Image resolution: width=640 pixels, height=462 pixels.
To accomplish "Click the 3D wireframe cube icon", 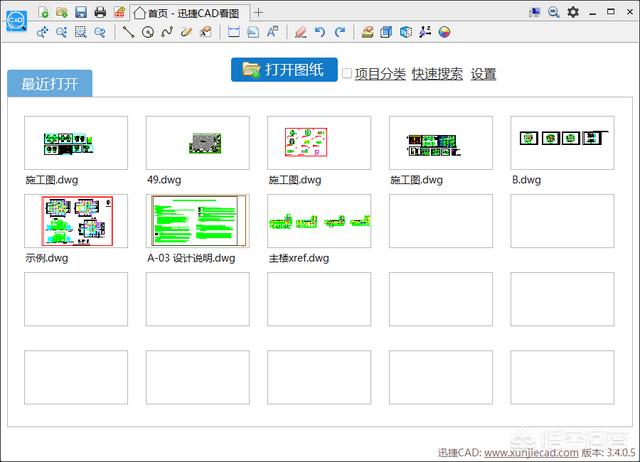I will (x=386, y=32).
